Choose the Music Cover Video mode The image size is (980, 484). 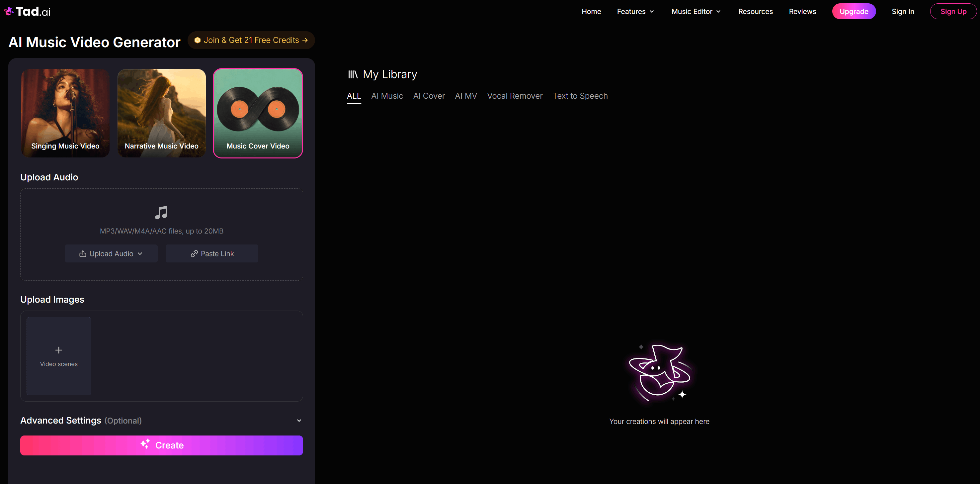tap(258, 113)
